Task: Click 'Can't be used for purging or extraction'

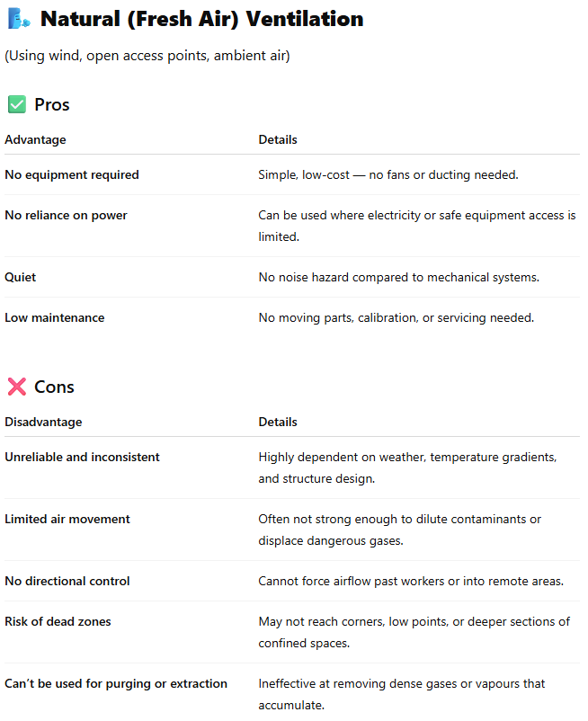Action: point(116,684)
